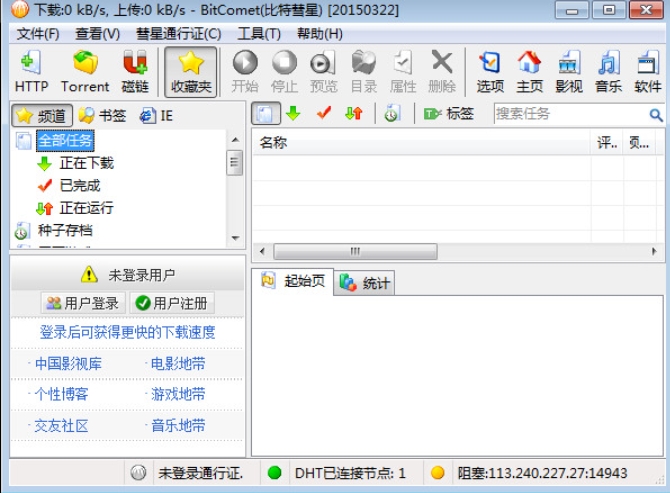Toggle the 收藏夹 favorites panel
The height and width of the screenshot is (493, 670).
pyautogui.click(x=191, y=72)
